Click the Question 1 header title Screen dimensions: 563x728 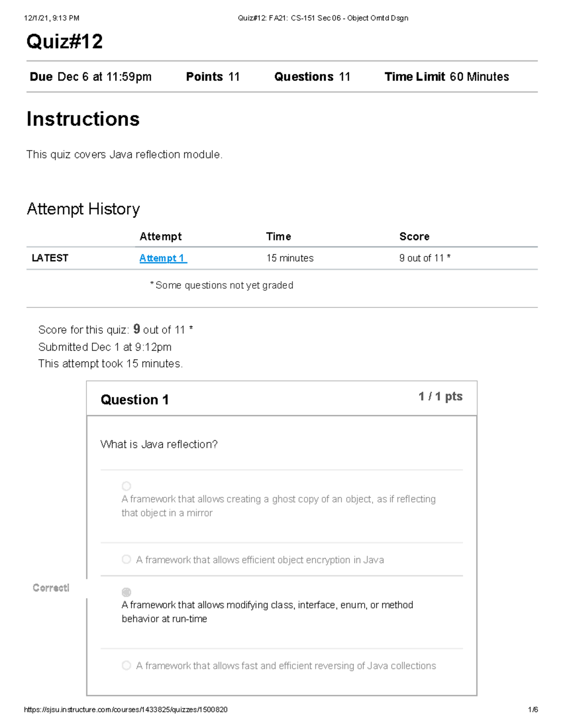[x=135, y=400]
